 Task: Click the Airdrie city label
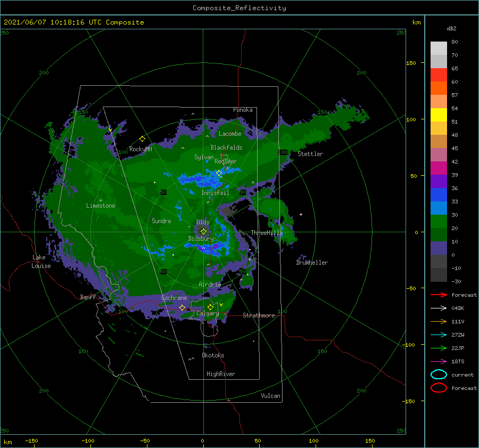coord(210,284)
